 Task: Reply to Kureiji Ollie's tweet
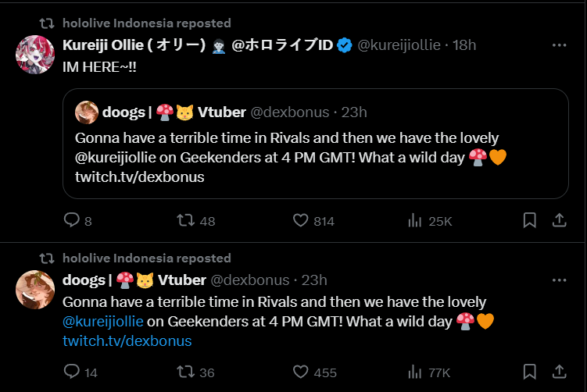point(72,221)
